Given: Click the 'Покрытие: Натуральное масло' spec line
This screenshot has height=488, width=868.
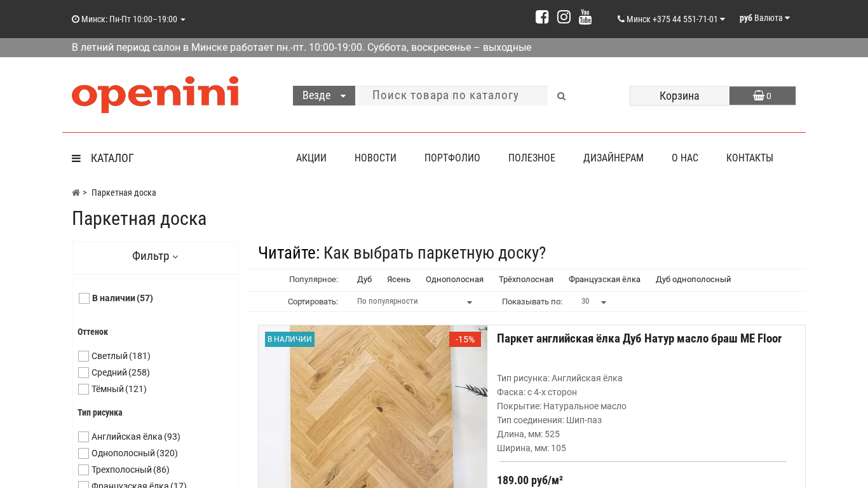Looking at the screenshot, I should (x=562, y=406).
